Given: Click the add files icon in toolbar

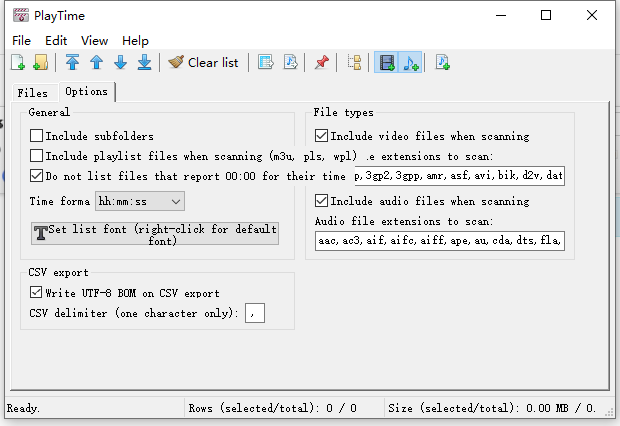Looking at the screenshot, I should tap(18, 62).
